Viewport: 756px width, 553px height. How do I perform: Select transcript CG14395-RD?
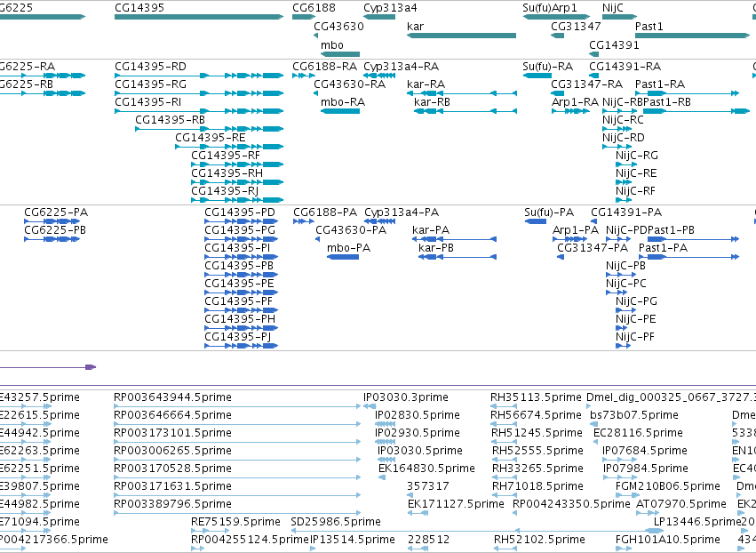[x=199, y=76]
